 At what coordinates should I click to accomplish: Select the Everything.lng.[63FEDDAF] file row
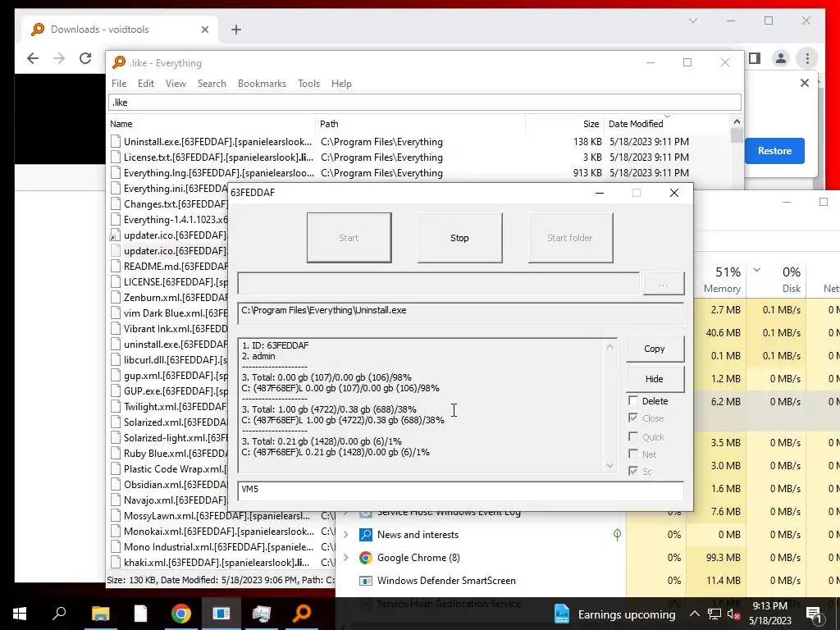tap(419, 173)
